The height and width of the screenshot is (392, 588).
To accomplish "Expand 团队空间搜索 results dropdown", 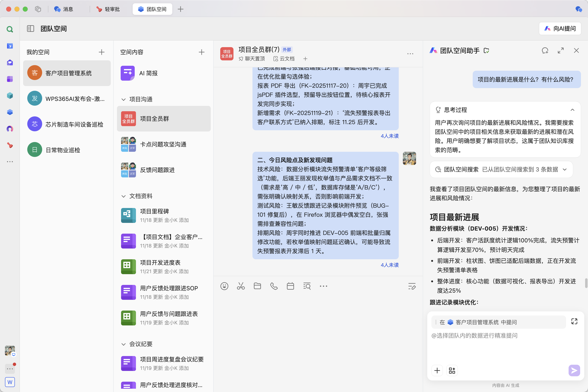I will click(564, 170).
